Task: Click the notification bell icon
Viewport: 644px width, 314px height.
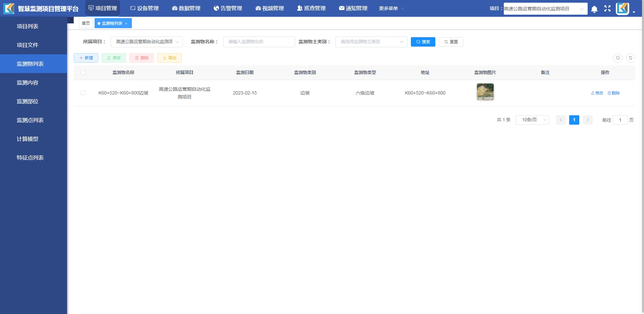Action: pyautogui.click(x=594, y=9)
